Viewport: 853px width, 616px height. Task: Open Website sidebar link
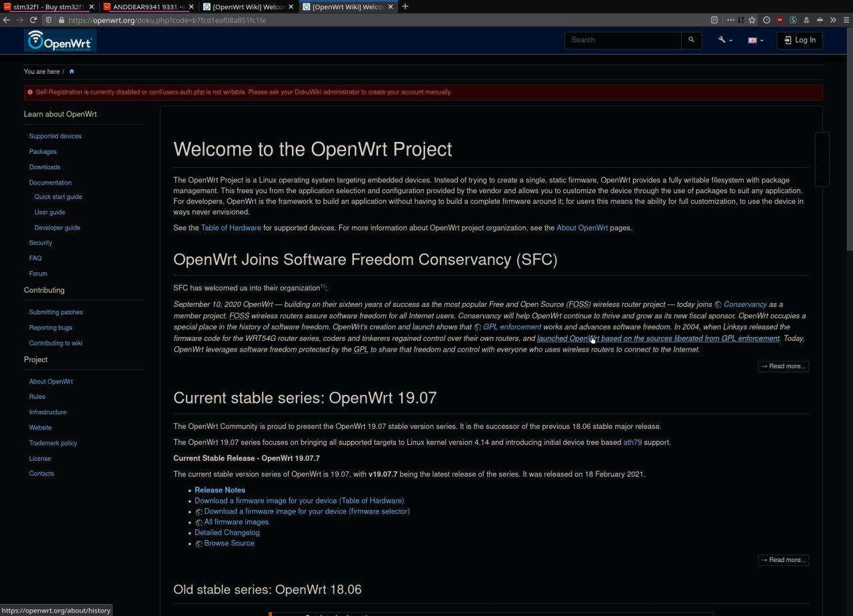pyautogui.click(x=40, y=428)
